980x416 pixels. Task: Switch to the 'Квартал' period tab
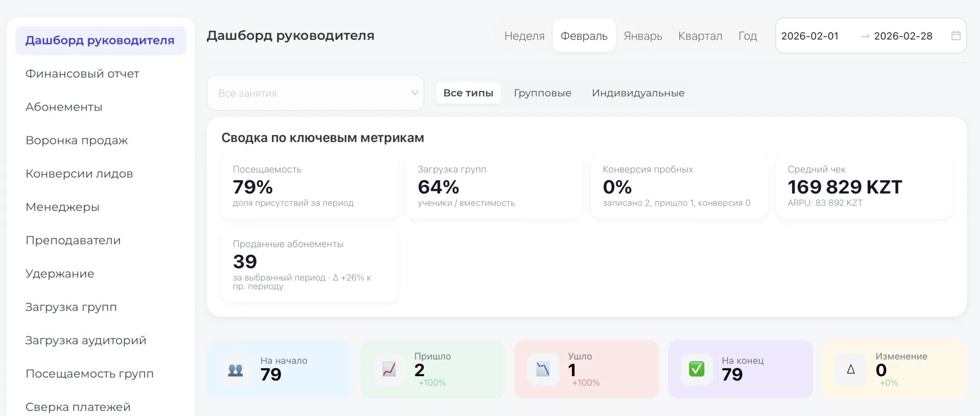point(700,36)
